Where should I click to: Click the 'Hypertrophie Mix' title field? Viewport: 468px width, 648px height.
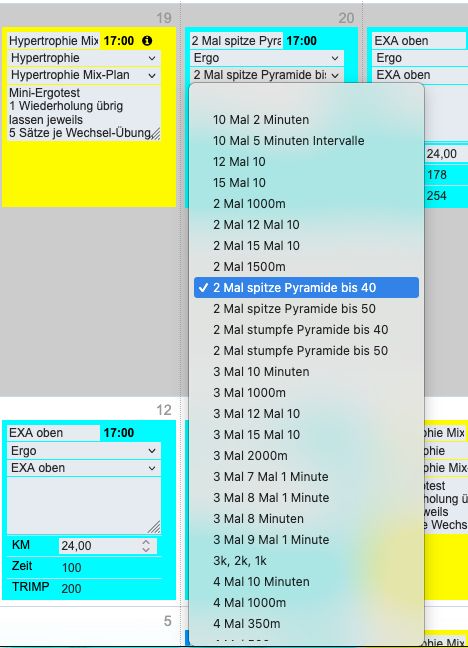click(x=53, y=40)
